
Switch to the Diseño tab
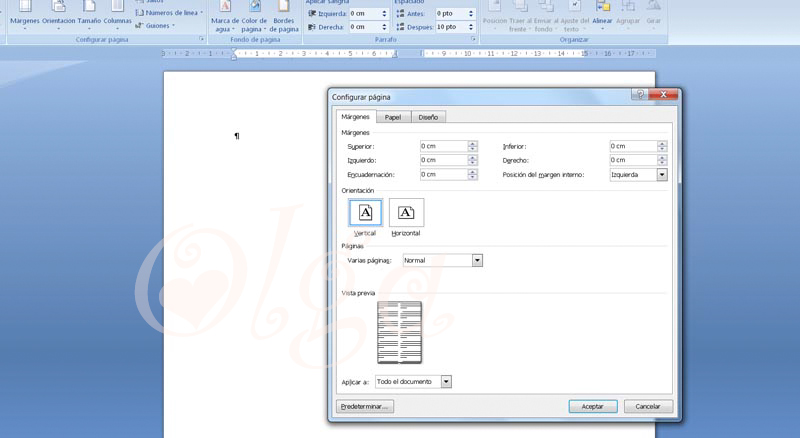[x=428, y=117]
